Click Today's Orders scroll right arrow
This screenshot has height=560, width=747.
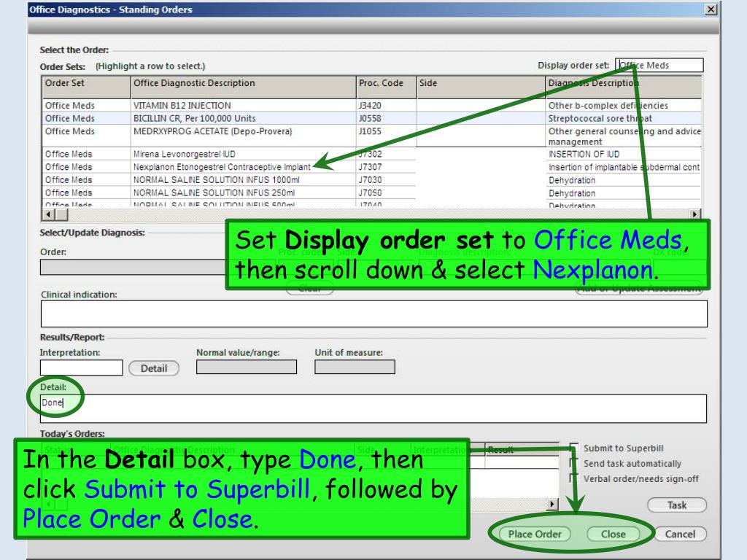tap(552, 504)
